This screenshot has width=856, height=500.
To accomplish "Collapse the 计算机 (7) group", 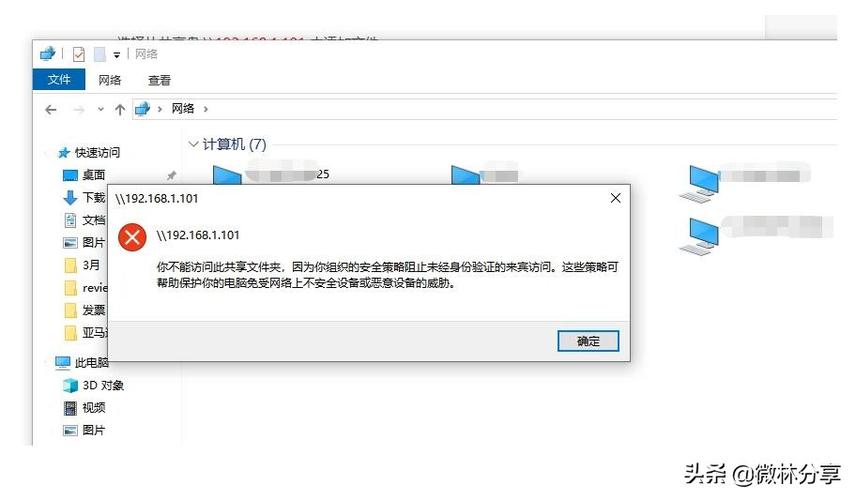I will (193, 144).
